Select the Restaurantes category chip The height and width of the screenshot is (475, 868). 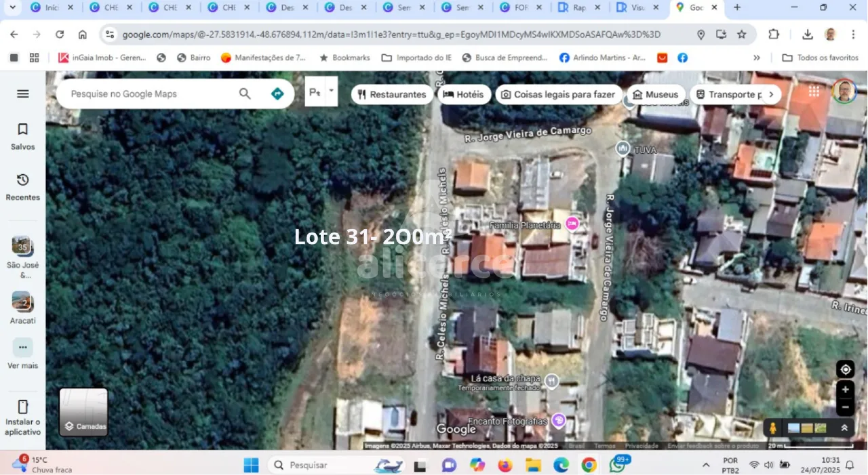click(392, 95)
